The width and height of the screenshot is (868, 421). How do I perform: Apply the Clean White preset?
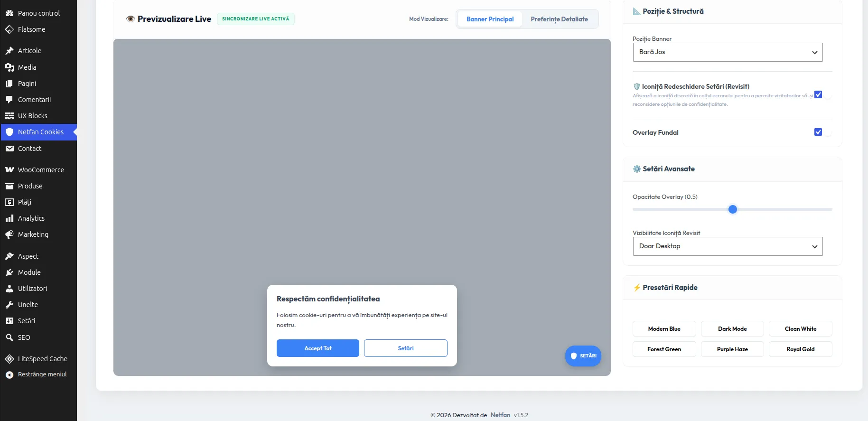coord(801,329)
